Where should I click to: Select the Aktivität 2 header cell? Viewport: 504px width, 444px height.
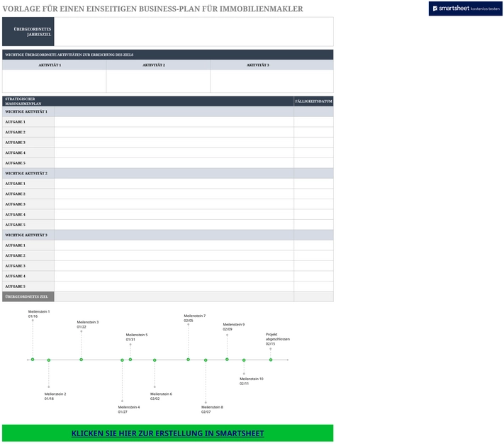[x=158, y=65]
